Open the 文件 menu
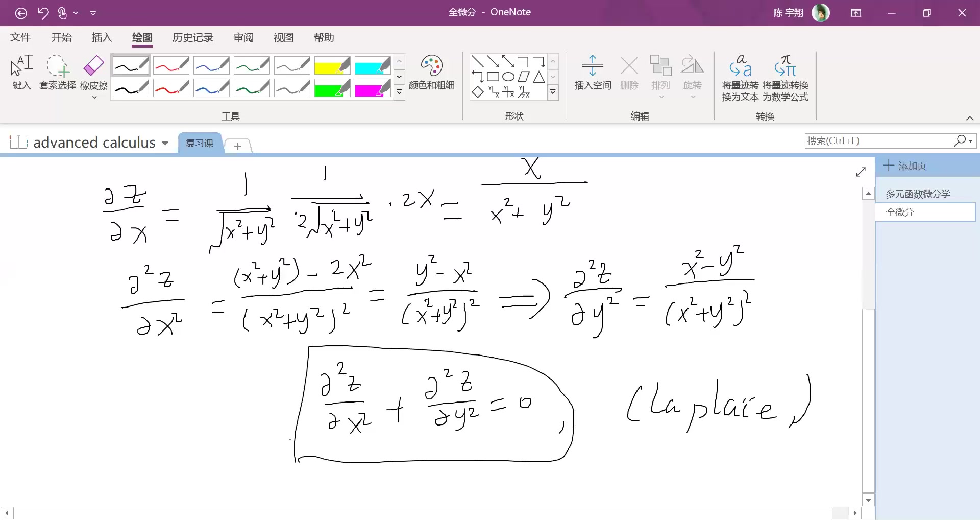Screen dimensions: 980x520 coord(20,37)
